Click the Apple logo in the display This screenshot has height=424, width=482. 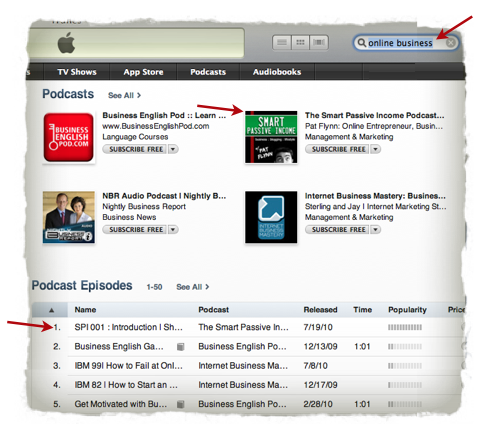click(66, 43)
